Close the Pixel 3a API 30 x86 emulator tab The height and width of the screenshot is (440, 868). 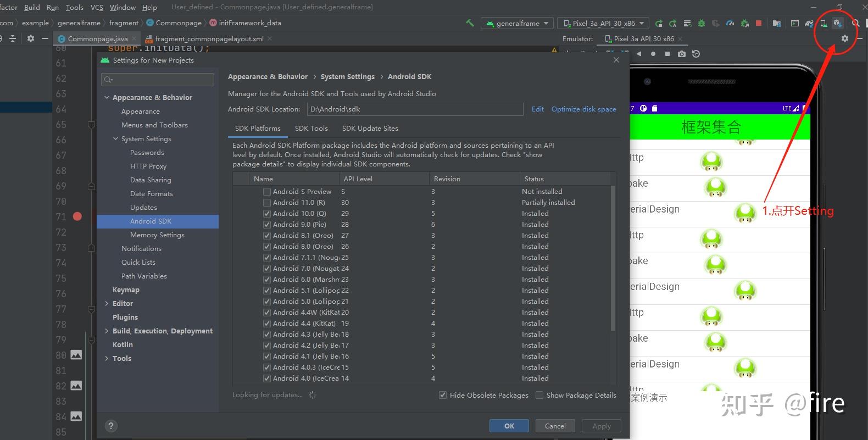click(680, 38)
